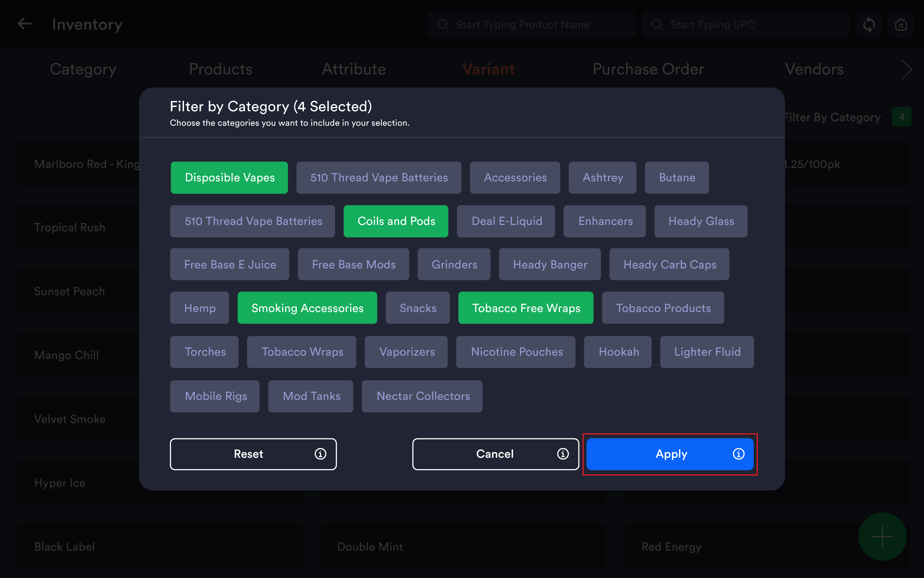Viewport: 924px width, 578px height.
Task: Select the Butane category chip
Action: click(677, 178)
